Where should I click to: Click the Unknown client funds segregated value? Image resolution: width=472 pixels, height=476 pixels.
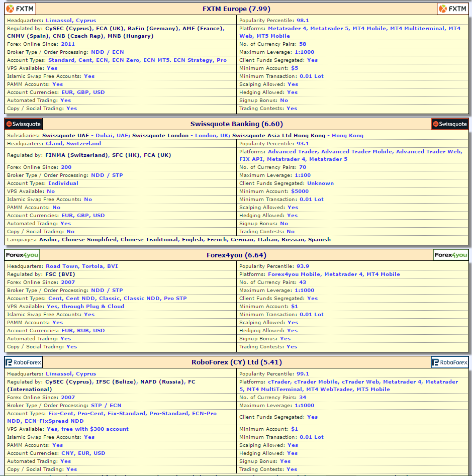(320, 183)
